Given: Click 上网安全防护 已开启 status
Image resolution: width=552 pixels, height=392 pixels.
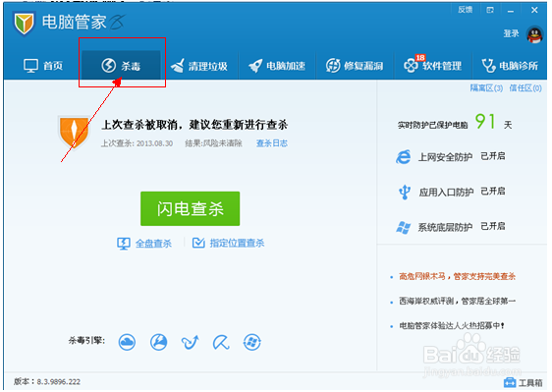Looking at the screenshot, I should tap(493, 156).
